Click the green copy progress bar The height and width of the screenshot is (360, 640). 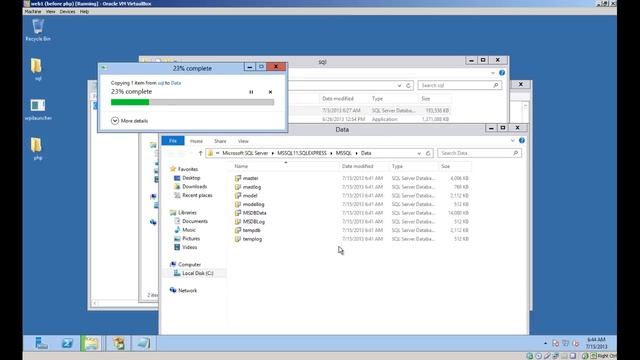coord(192,102)
